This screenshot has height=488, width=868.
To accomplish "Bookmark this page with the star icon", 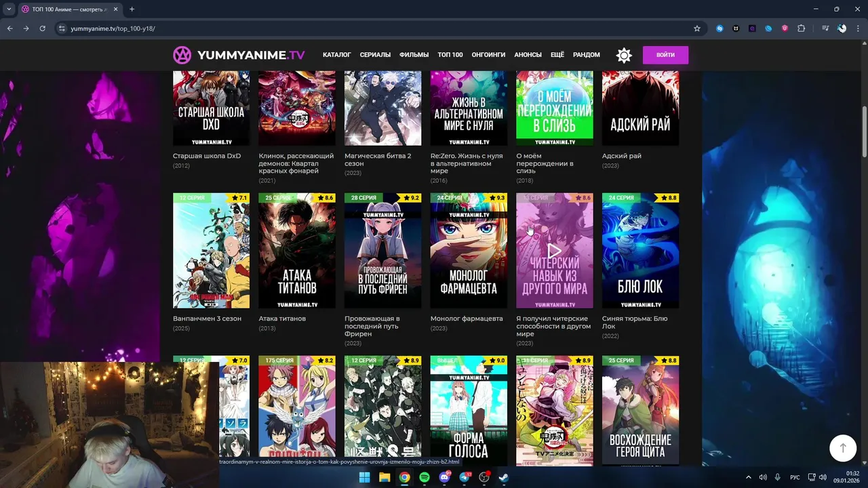I will click(x=696, y=28).
